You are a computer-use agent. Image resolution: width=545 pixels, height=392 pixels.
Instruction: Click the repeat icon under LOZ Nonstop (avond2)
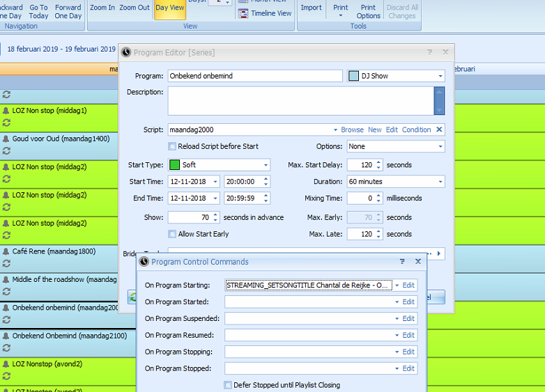pos(6,376)
